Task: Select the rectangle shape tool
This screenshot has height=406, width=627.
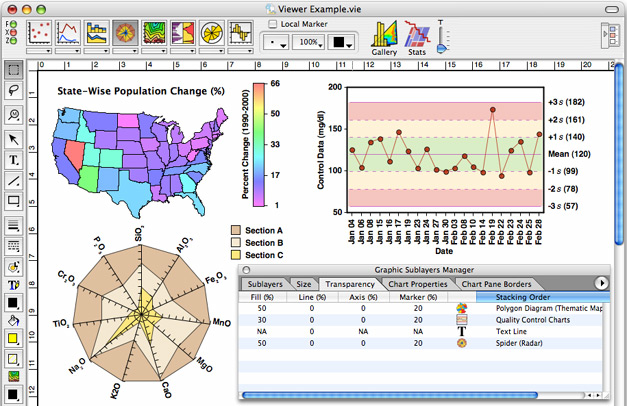Action: tap(14, 201)
